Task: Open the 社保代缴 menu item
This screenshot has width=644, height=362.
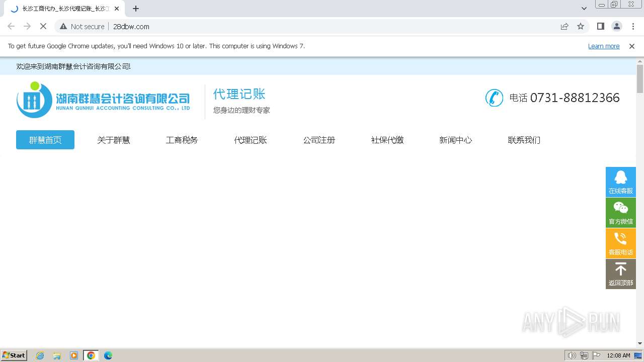Action: (387, 140)
